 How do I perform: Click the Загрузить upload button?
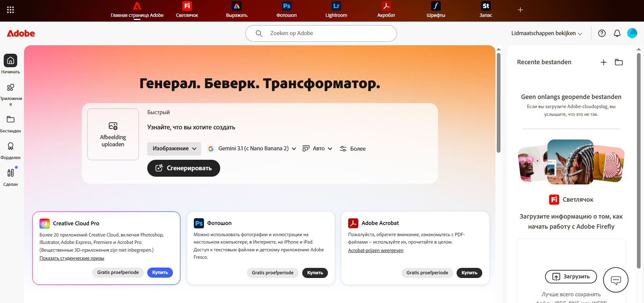(571, 277)
